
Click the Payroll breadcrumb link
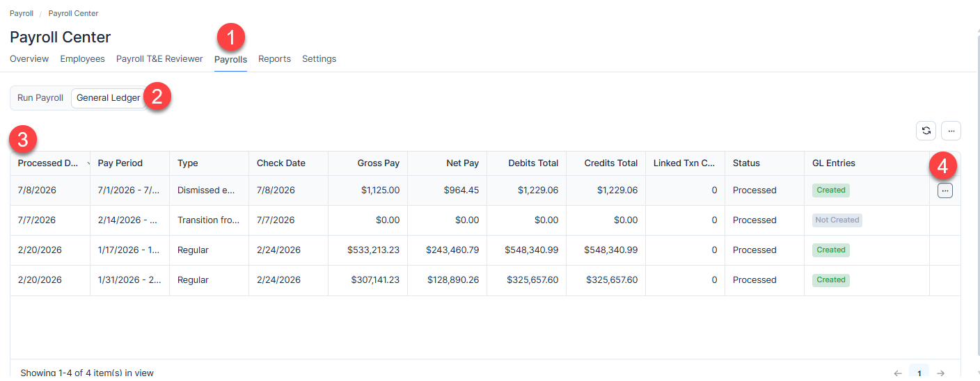pos(22,13)
